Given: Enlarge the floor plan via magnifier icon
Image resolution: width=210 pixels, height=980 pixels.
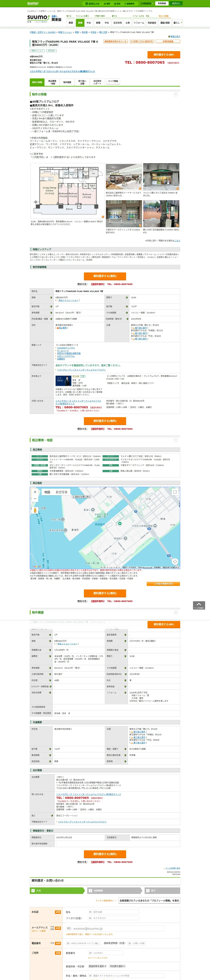Looking at the screenshot, I should click(x=103, y=217).
